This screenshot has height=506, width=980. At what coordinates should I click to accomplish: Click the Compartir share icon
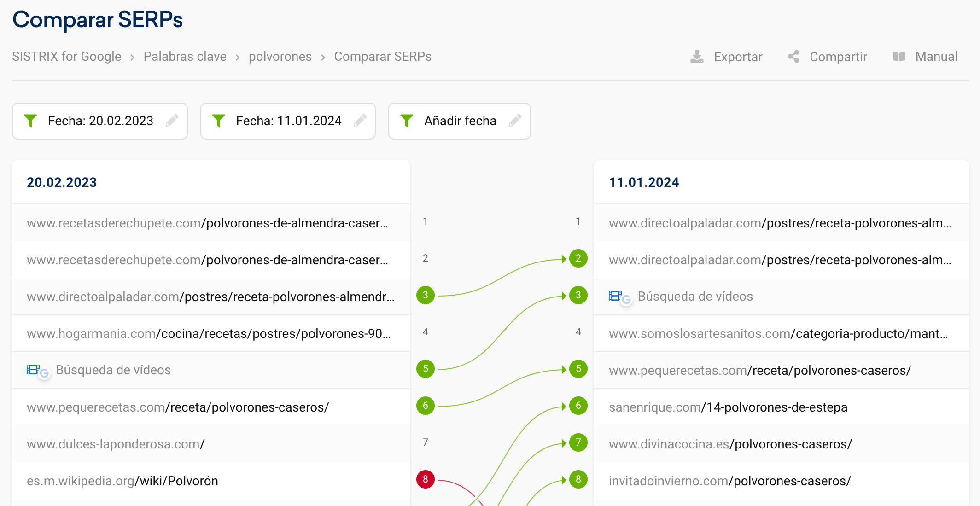coord(793,57)
